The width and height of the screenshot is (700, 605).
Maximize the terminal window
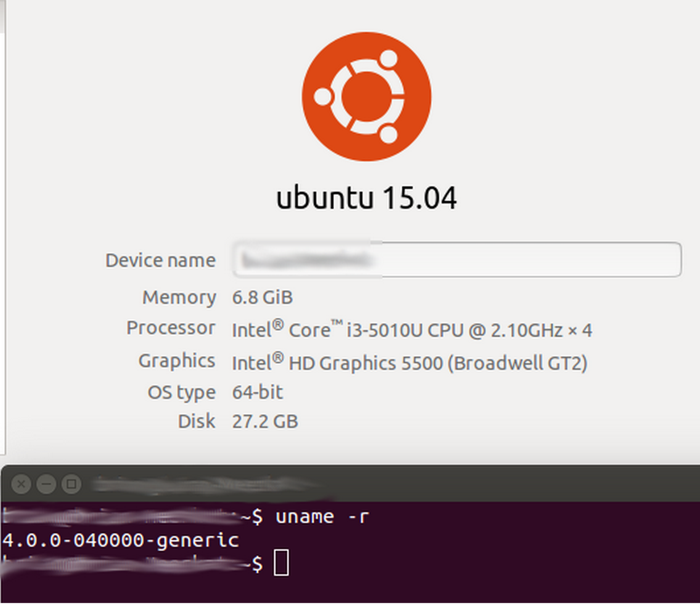point(71,484)
